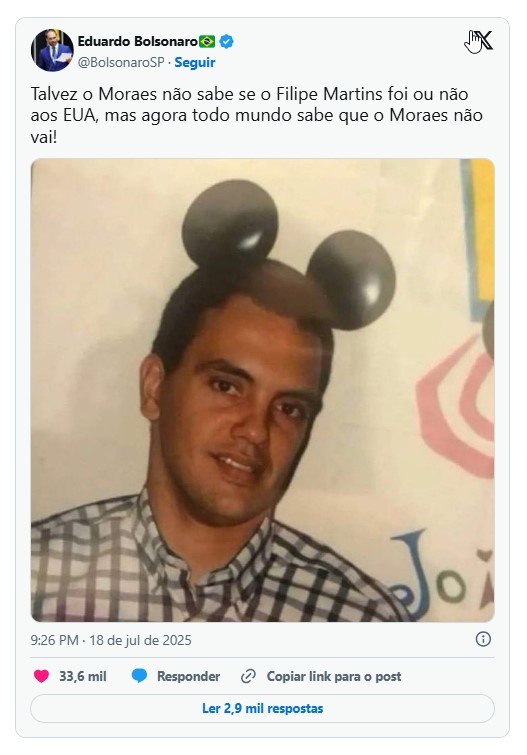This screenshot has height=755, width=527.
Task: Click the Brazil flag emoji
Action: (207, 42)
